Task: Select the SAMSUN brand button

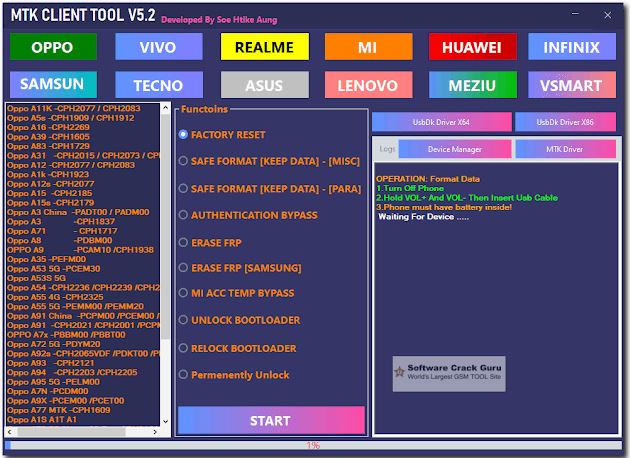Action: tap(53, 84)
